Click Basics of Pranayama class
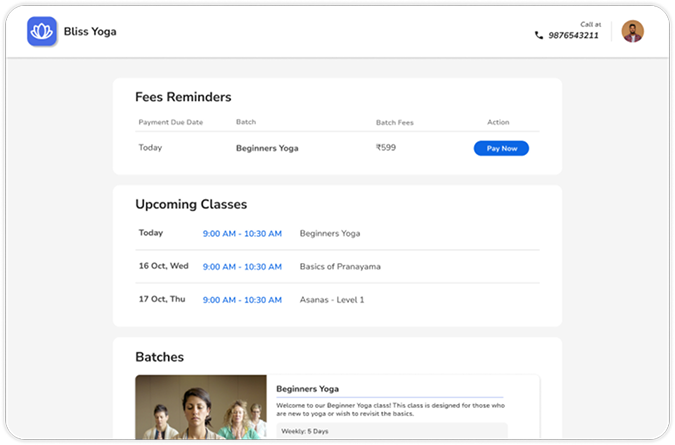 click(340, 267)
